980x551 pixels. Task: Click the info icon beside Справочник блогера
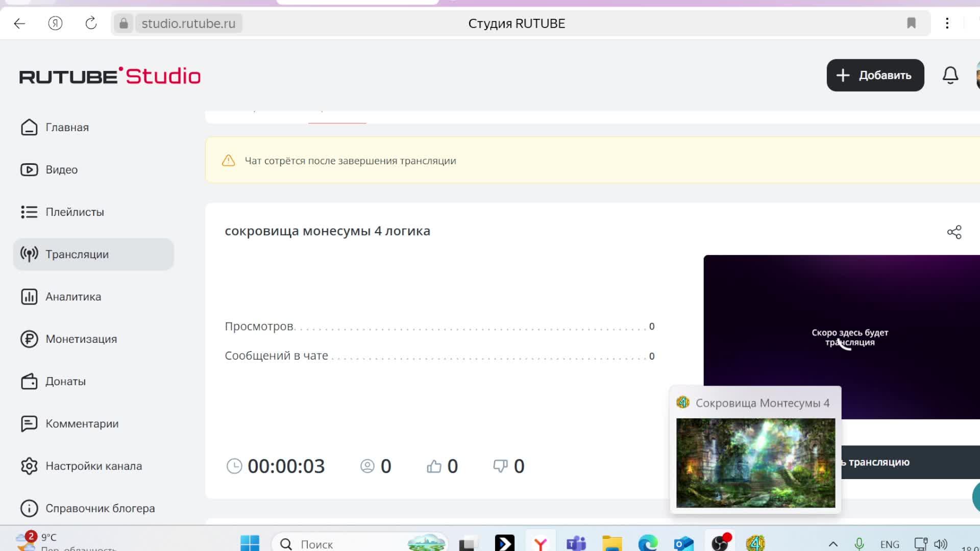(29, 509)
